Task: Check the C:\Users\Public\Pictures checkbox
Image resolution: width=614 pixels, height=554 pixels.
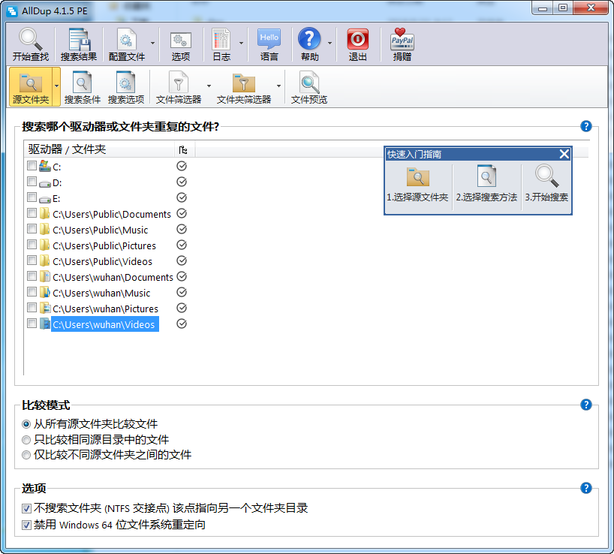Action: point(32,244)
